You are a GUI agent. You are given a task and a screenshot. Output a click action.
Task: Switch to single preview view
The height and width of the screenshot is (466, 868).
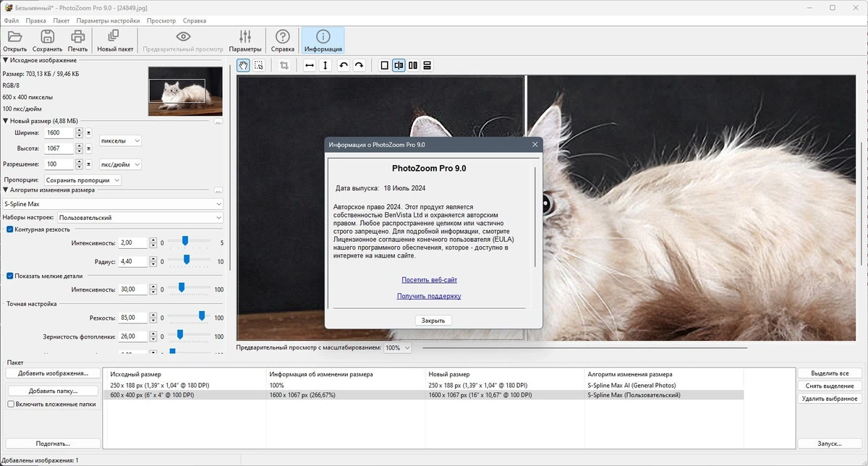[385, 65]
